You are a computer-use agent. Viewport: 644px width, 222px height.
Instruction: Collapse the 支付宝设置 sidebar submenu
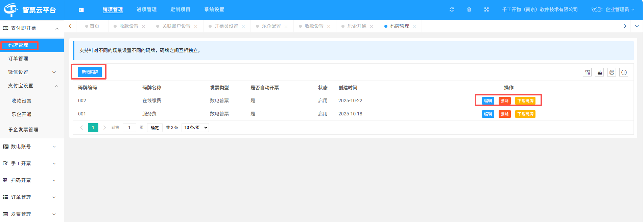click(32, 86)
